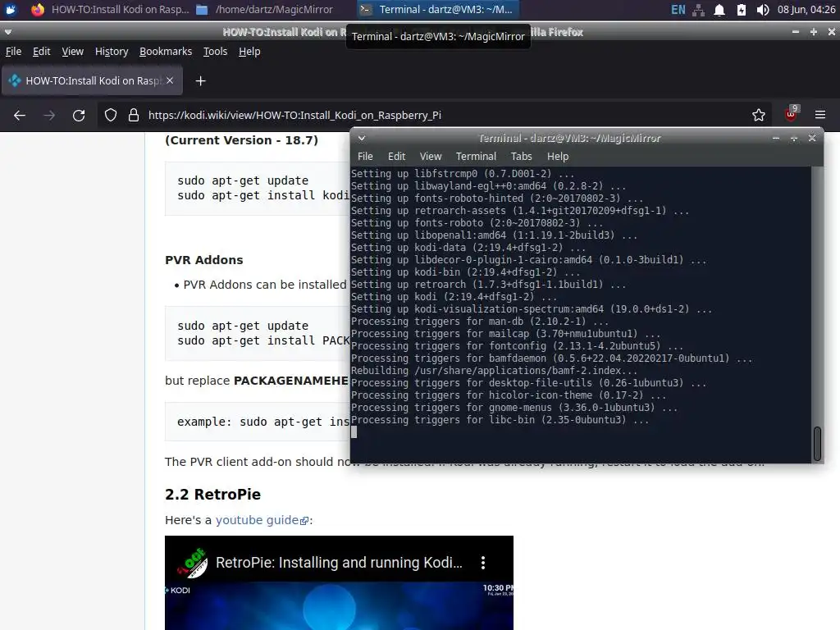
Task: Click terminal line Rebuilding bamf-2.index
Action: [x=494, y=371]
